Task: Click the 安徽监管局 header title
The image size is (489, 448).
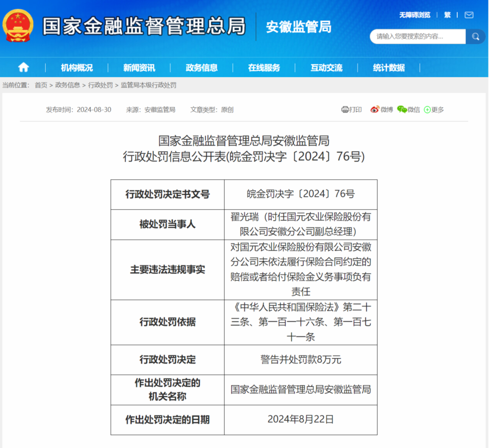Action: pos(298,27)
